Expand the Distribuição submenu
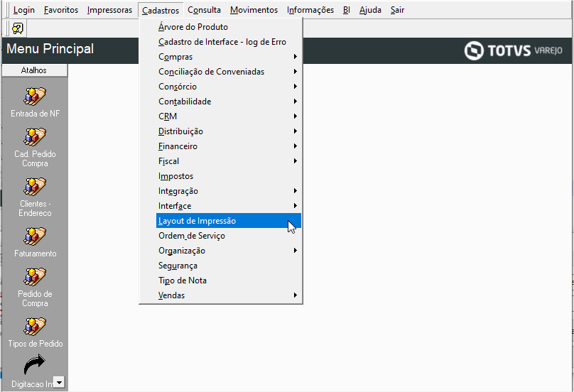 coord(229,131)
